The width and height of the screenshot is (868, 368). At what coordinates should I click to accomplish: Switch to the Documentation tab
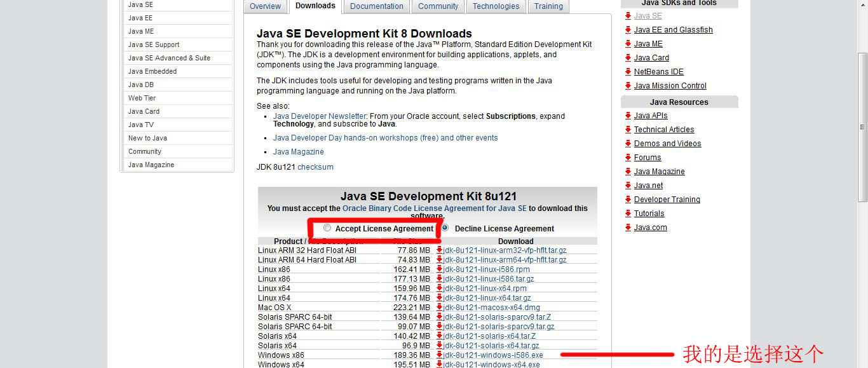[x=376, y=6]
